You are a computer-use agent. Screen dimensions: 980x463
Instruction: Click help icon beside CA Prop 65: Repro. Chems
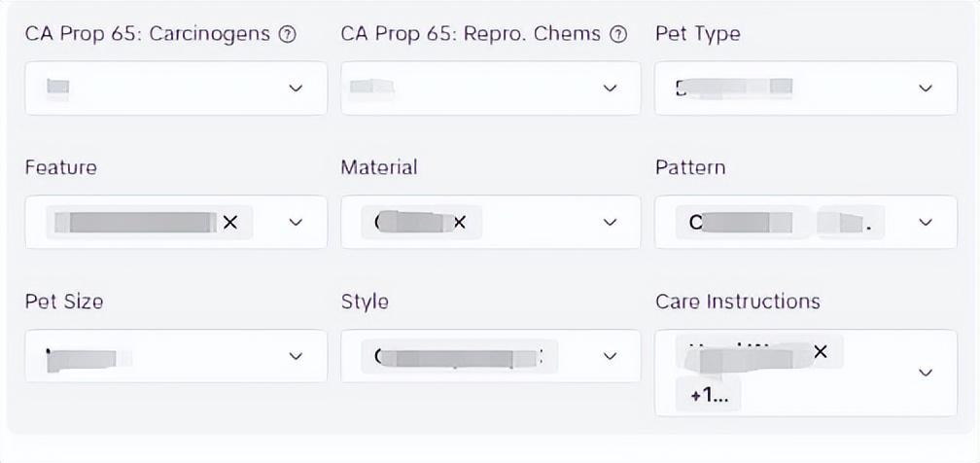(617, 35)
